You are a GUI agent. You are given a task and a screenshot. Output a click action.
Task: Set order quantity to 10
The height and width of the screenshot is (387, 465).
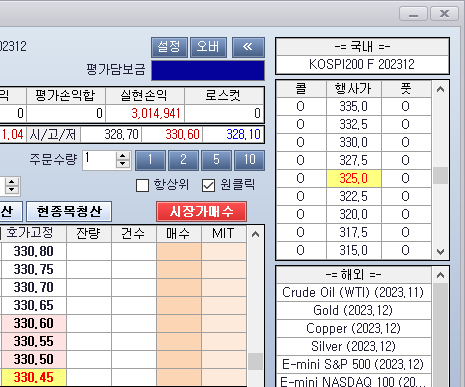coord(250,160)
